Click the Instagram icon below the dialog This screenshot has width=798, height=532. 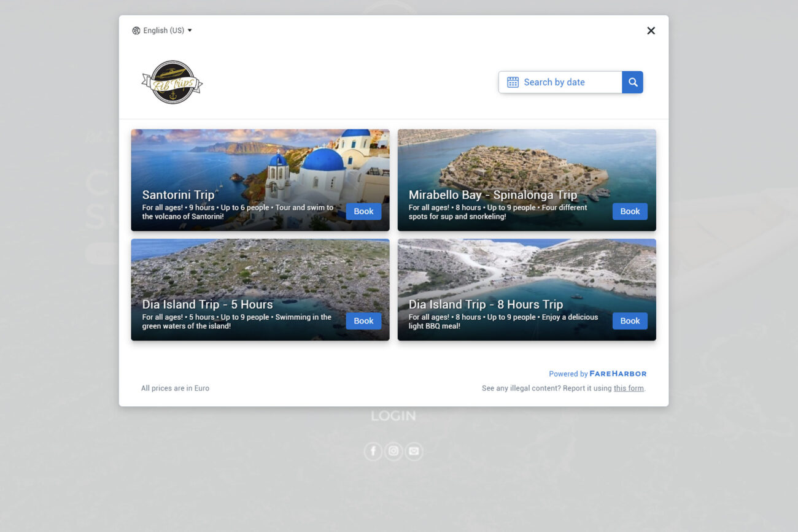pos(393,452)
